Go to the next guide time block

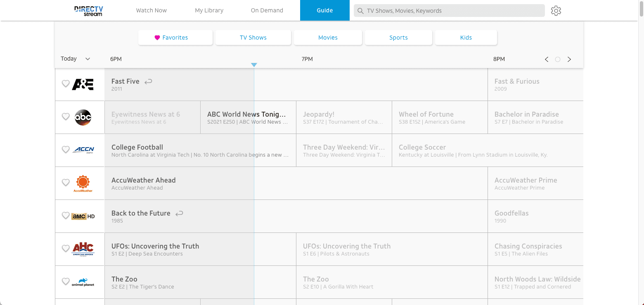tap(569, 59)
